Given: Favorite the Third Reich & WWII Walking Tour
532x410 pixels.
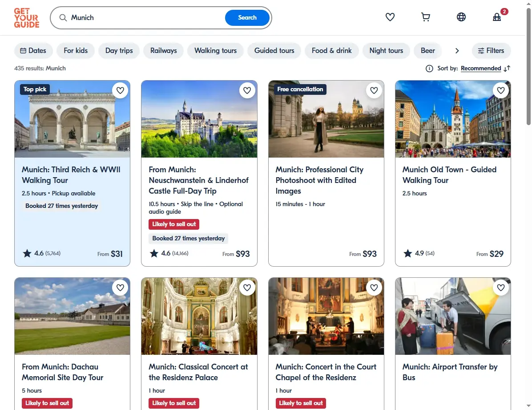Looking at the screenshot, I should [120, 90].
